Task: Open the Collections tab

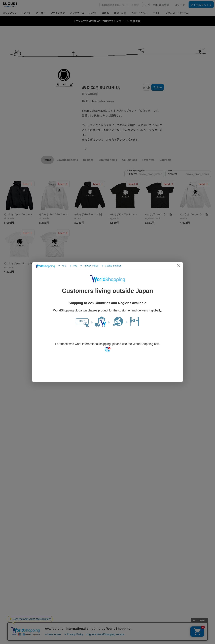Action: [x=129, y=160]
